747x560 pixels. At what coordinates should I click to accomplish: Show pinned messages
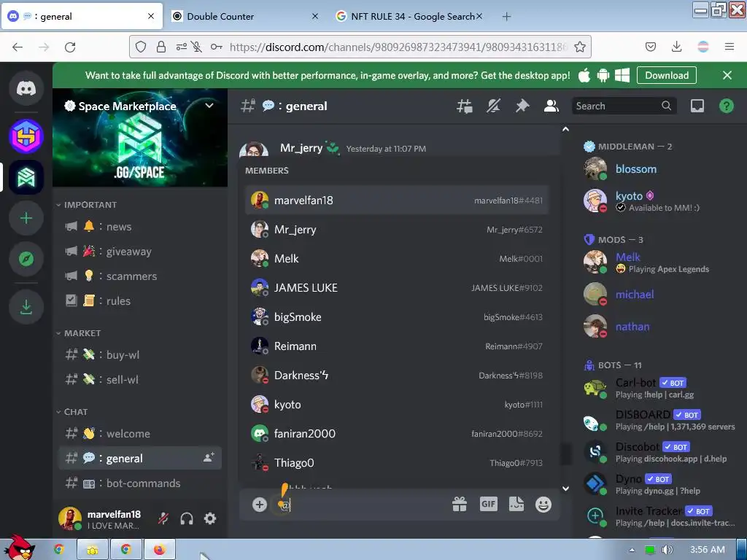[522, 106]
